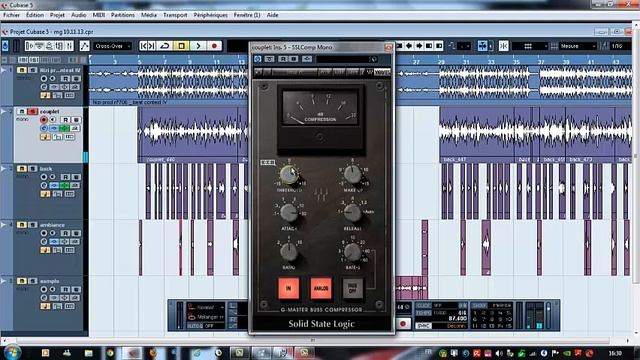Toggle the CLICK button in transport panel

(423, 305)
